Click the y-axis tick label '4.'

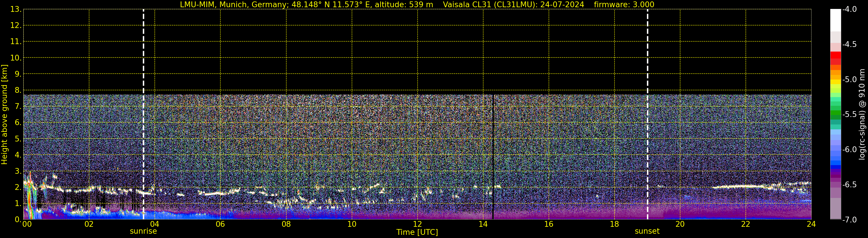(18, 155)
